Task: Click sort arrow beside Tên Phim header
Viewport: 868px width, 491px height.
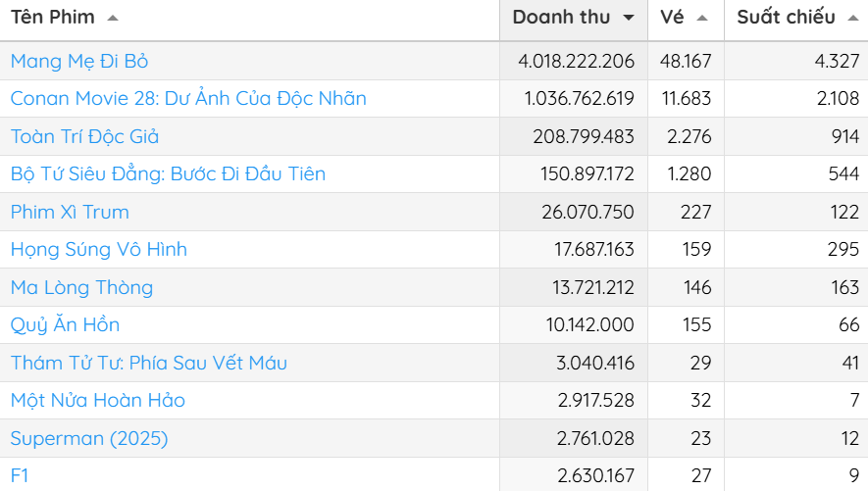Action: click(113, 19)
